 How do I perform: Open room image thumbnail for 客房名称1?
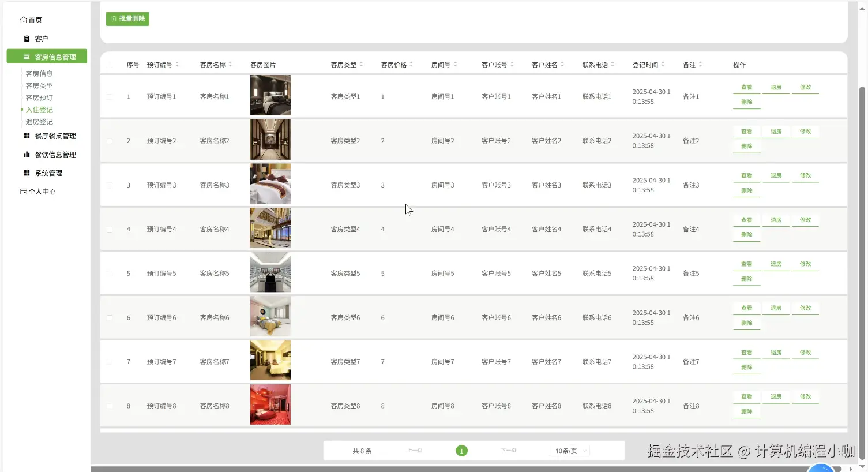[x=270, y=95]
